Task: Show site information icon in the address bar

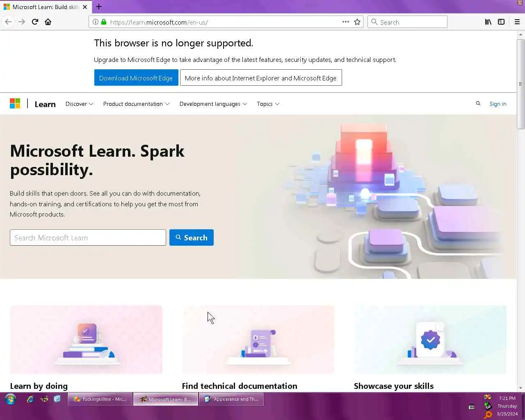Action: [95, 22]
